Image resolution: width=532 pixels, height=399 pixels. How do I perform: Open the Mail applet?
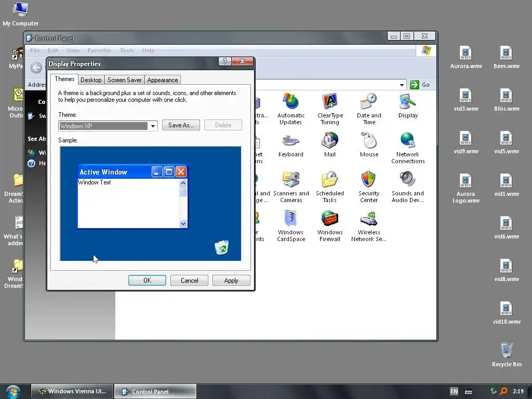(x=330, y=145)
